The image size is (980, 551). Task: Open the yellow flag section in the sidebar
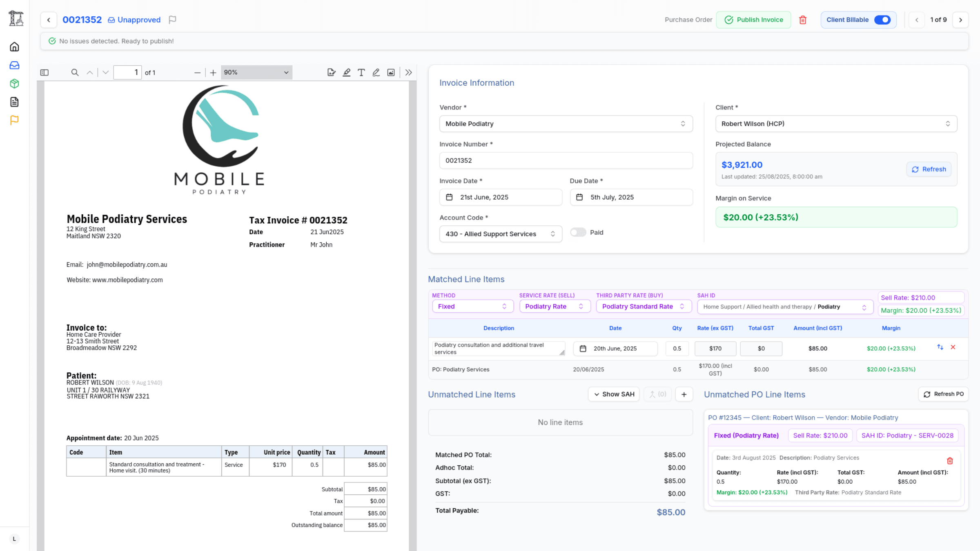pyautogui.click(x=14, y=120)
